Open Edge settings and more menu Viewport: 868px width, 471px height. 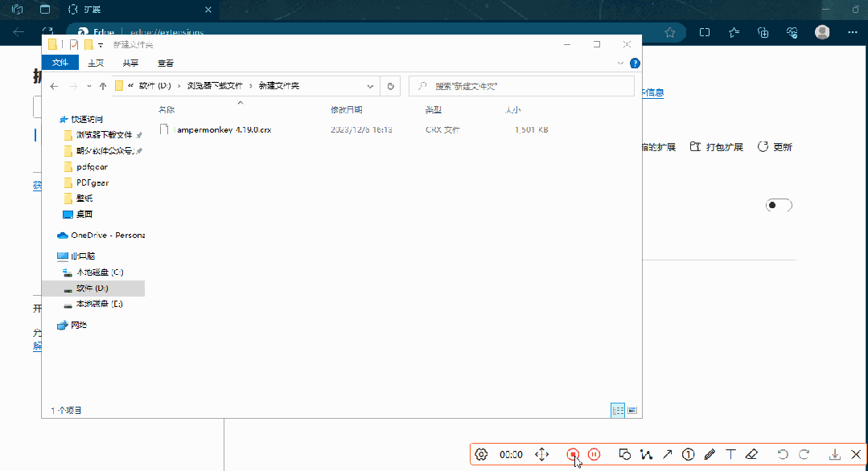coord(853,33)
